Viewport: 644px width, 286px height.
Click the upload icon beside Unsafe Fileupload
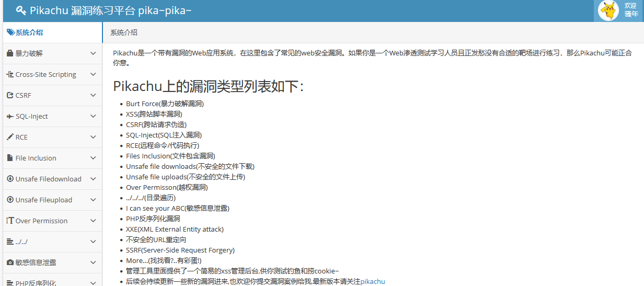tap(10, 200)
